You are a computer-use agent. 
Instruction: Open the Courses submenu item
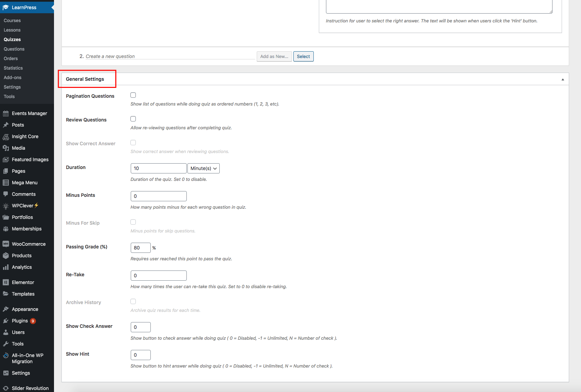coord(12,20)
